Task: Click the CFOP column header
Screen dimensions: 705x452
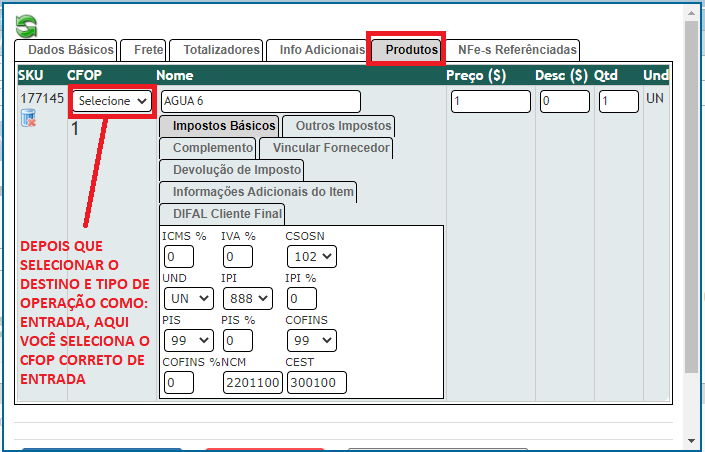Action: tap(85, 75)
